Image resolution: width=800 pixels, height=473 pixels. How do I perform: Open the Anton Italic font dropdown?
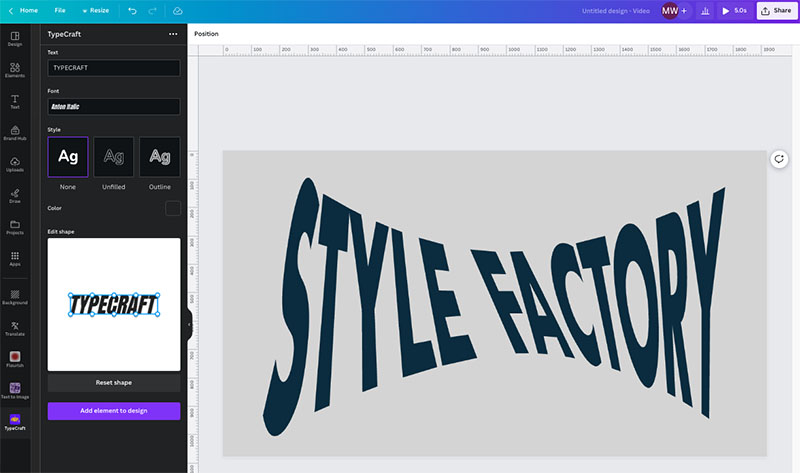pyautogui.click(x=114, y=107)
